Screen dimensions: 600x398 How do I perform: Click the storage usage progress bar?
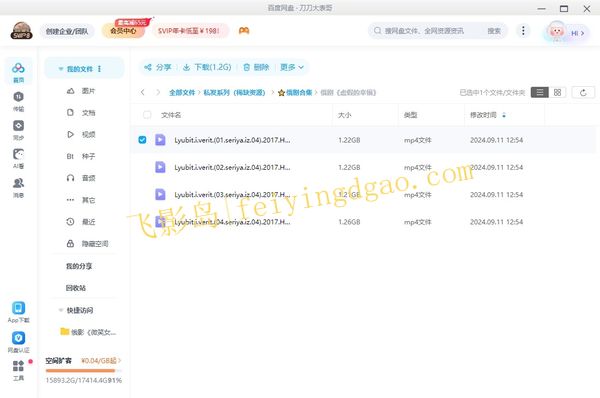coord(83,370)
